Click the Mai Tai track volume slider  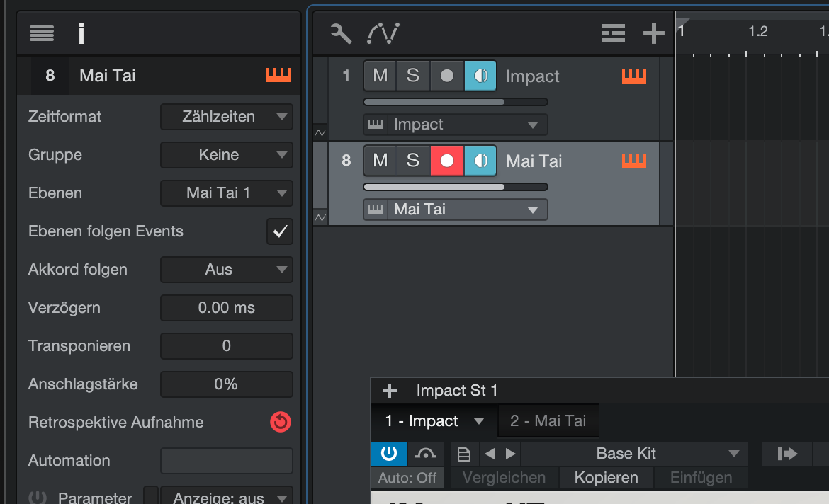455,186
